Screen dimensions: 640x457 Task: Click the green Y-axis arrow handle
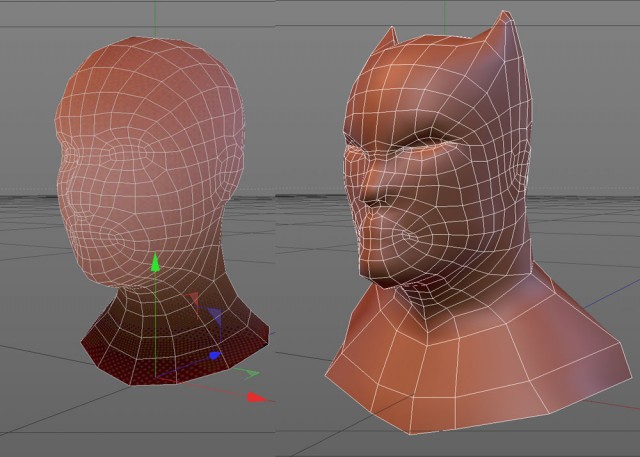click(155, 262)
